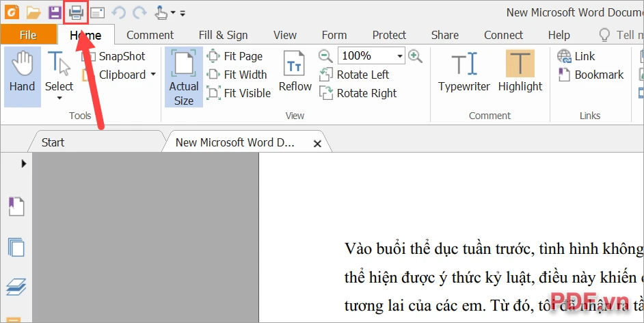Click the Reflow button
Viewport: 644px width, 323px height.
[295, 70]
